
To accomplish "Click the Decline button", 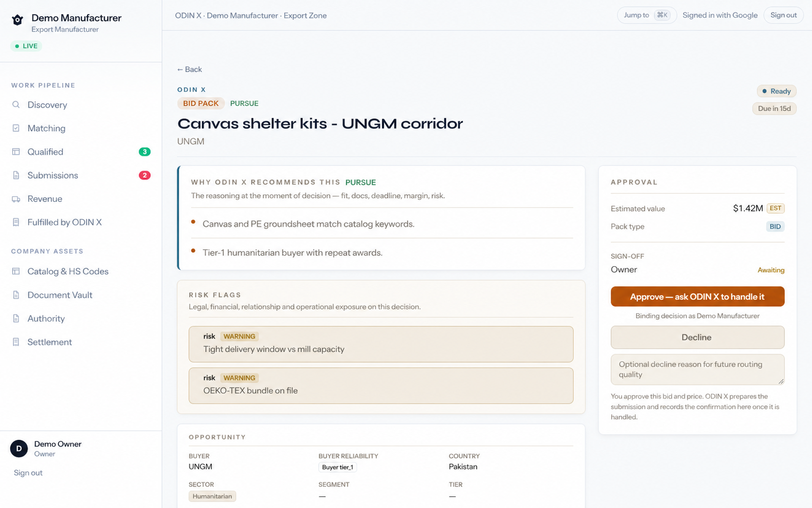I will click(x=697, y=337).
